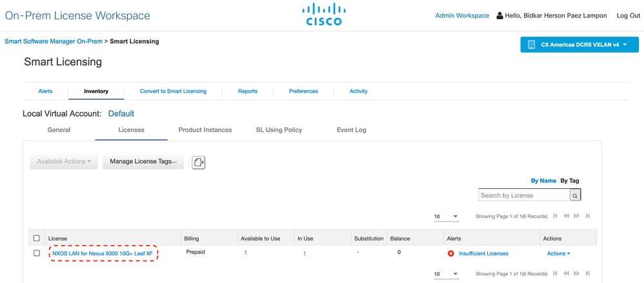Open the Available Actions dropdown
The width and height of the screenshot is (644, 283).
click(x=64, y=162)
